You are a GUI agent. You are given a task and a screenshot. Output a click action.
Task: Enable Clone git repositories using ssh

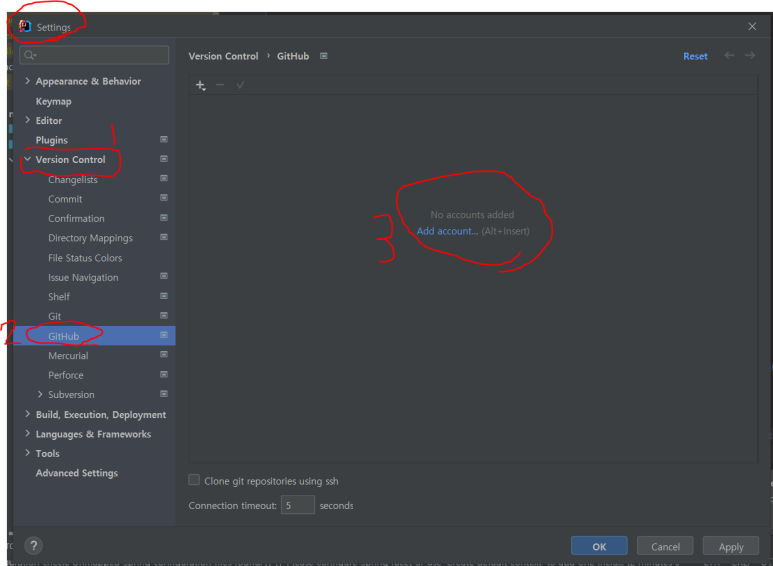(194, 480)
